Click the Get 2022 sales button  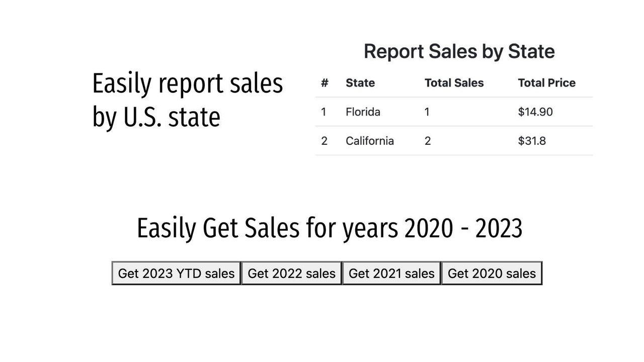[x=292, y=273]
